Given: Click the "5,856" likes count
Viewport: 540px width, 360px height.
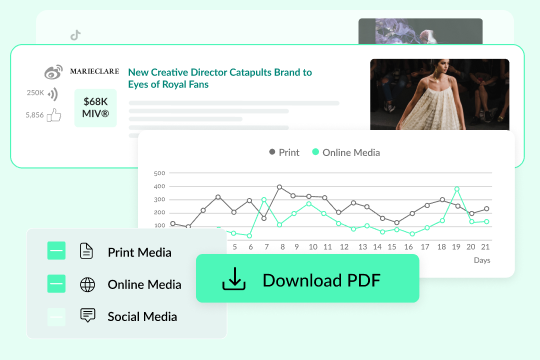Looking at the screenshot, I should pyautogui.click(x=35, y=115).
